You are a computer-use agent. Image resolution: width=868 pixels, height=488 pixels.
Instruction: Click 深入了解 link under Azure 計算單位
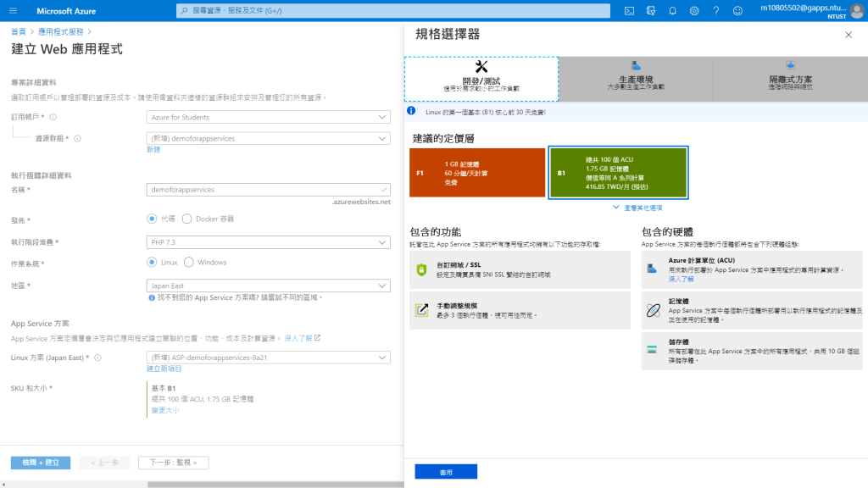click(x=681, y=280)
